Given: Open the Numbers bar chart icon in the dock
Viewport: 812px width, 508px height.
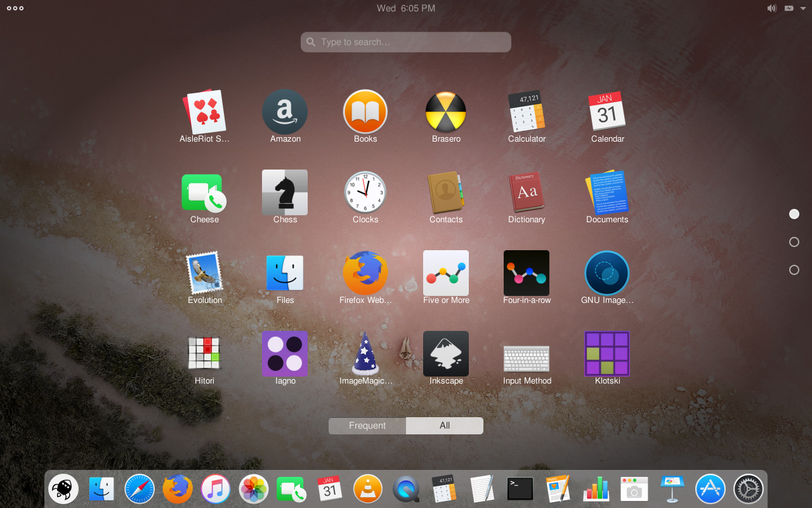Looking at the screenshot, I should [596, 489].
